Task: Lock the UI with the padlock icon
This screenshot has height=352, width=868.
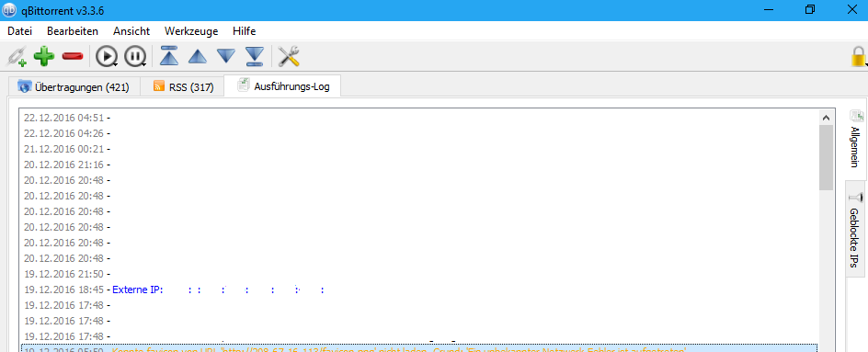Action: (859, 56)
